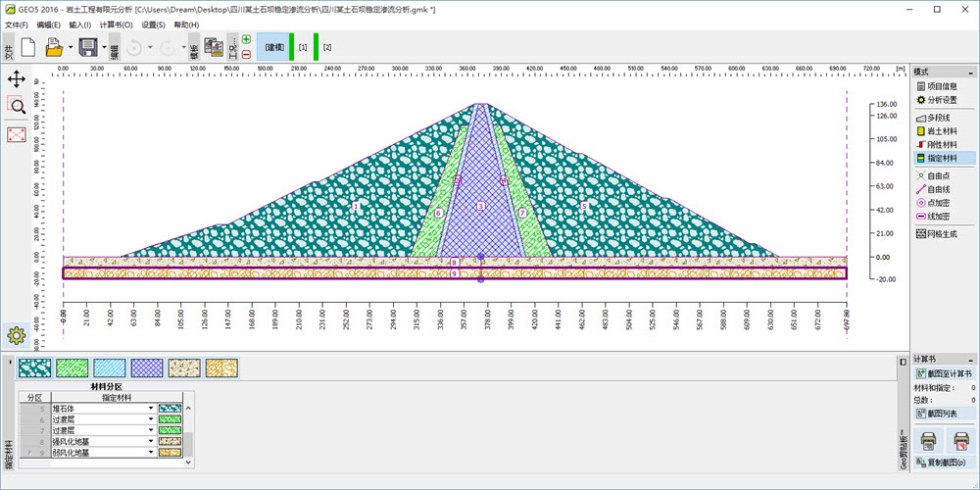This screenshot has height=490, width=980.
Task: Click the undo arrow icon
Action: coord(134,47)
